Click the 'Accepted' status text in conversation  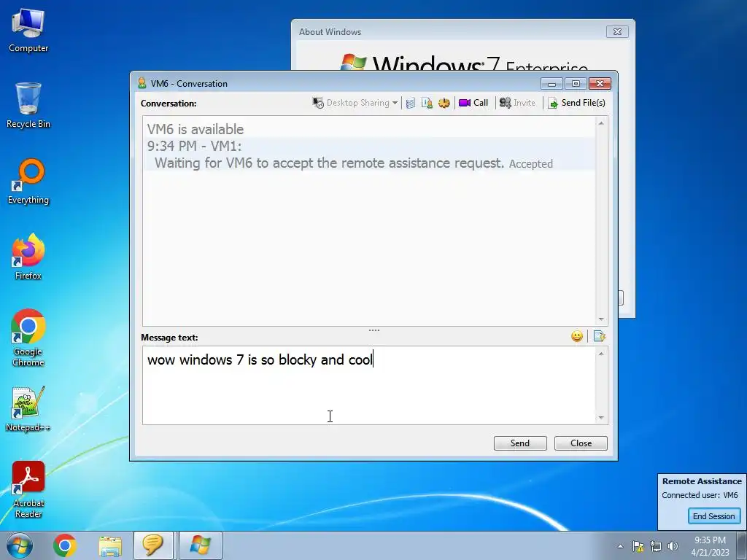coord(531,164)
